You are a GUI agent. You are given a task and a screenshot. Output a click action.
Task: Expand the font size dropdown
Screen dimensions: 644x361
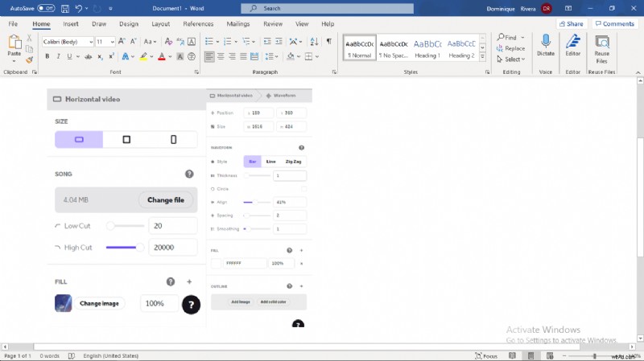pos(112,42)
